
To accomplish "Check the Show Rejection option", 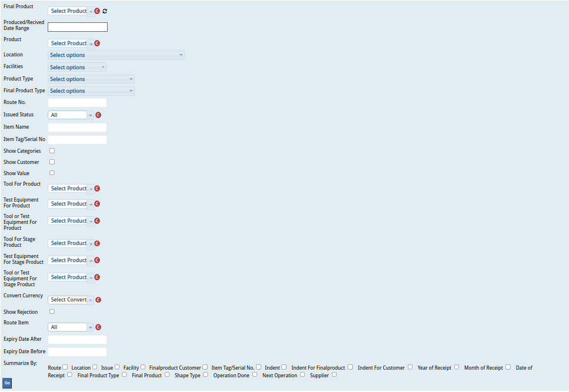I will 52,311.
